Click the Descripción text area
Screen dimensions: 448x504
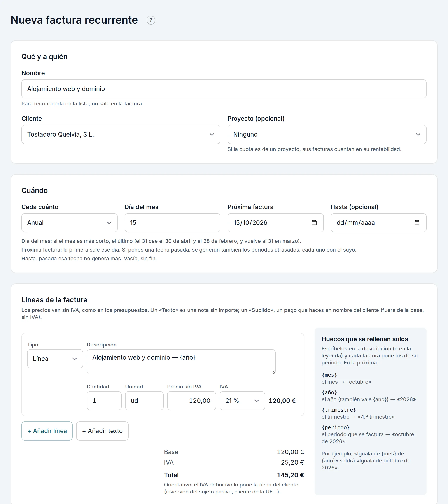[181, 362]
